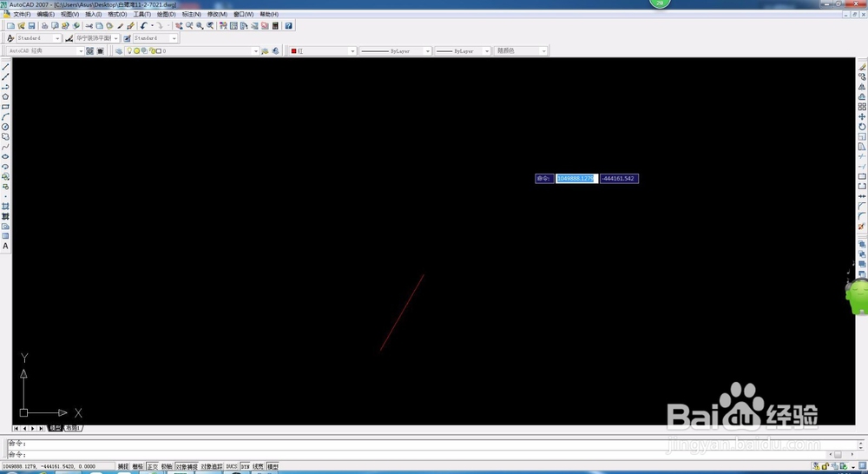Open the 文件(F) menu
Image resolution: width=868 pixels, height=474 pixels.
pyautogui.click(x=23, y=15)
